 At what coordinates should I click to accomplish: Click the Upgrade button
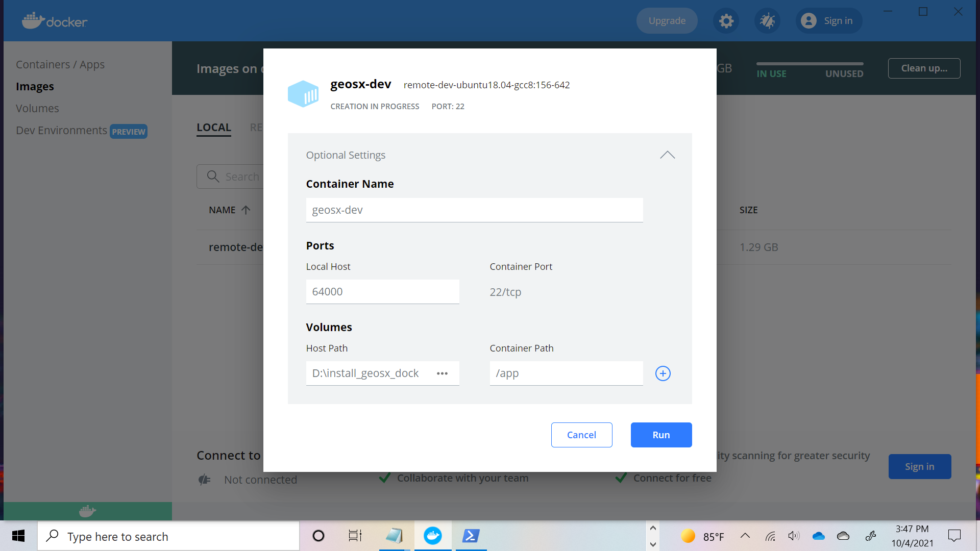[667, 21]
